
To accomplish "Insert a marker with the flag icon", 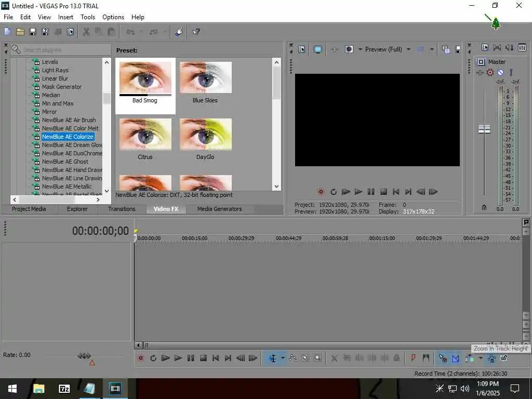I will (x=413, y=358).
